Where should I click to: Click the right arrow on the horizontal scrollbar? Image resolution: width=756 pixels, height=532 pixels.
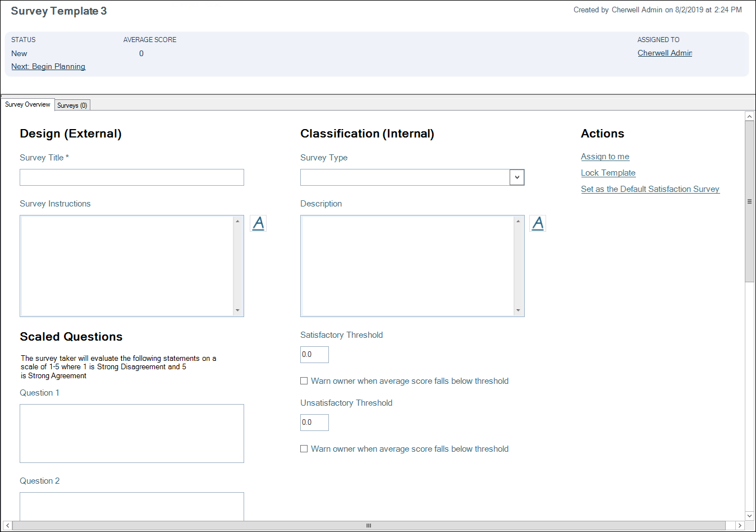(741, 525)
